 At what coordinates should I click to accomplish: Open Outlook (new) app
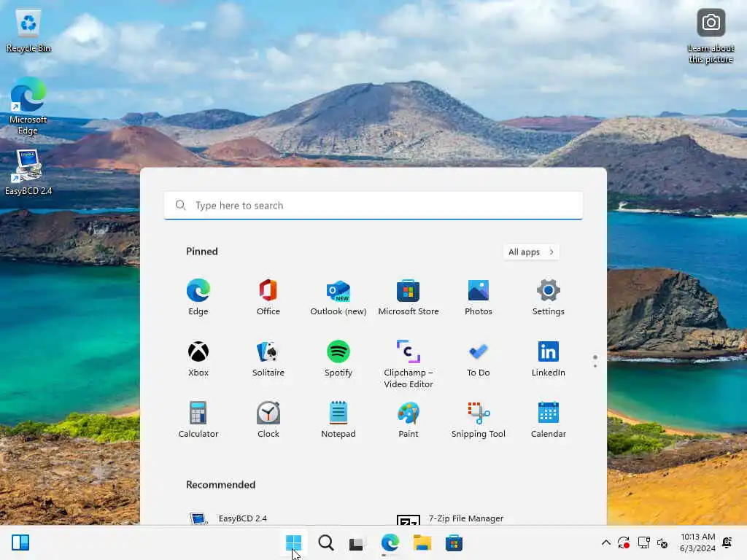pyautogui.click(x=338, y=297)
